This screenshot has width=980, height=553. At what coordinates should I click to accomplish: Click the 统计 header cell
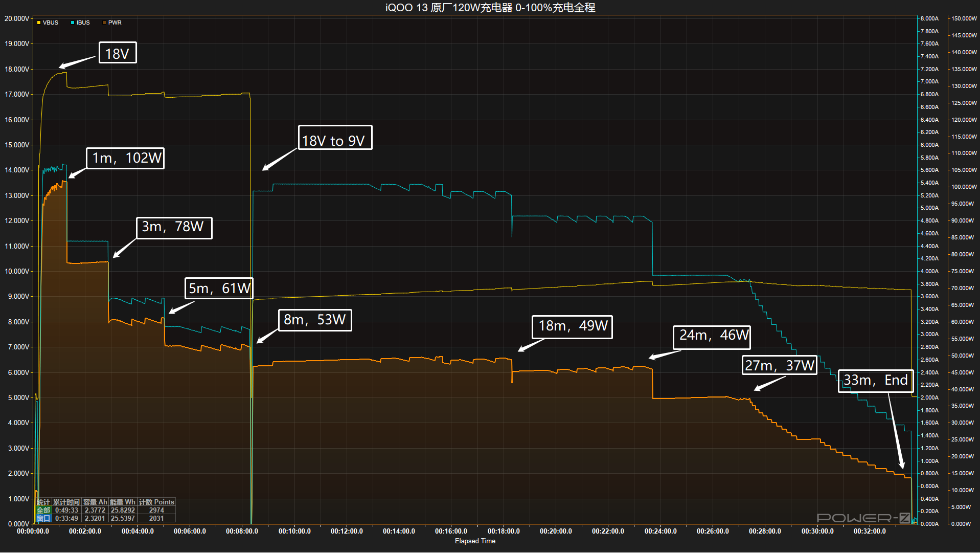click(43, 502)
